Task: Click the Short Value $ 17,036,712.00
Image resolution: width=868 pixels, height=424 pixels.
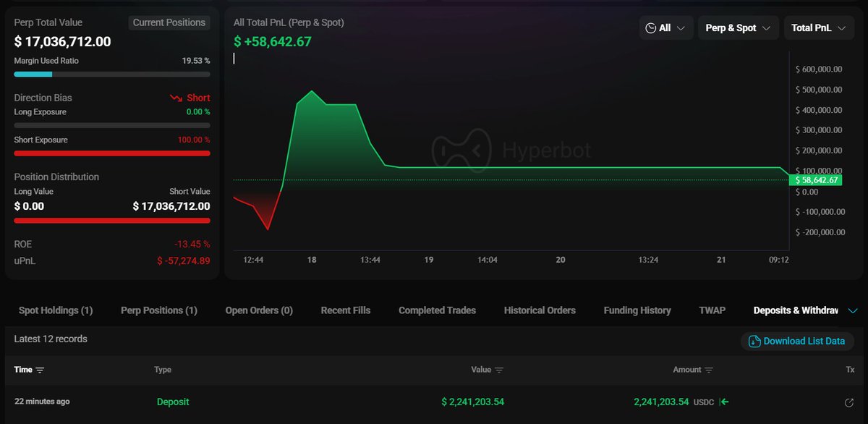Action: pyautogui.click(x=171, y=206)
